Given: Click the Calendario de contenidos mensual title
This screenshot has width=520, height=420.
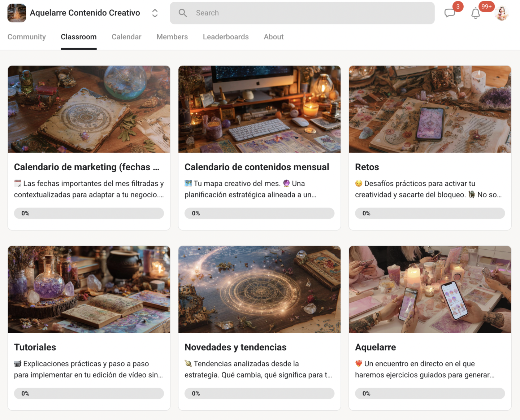Looking at the screenshot, I should coord(257,167).
